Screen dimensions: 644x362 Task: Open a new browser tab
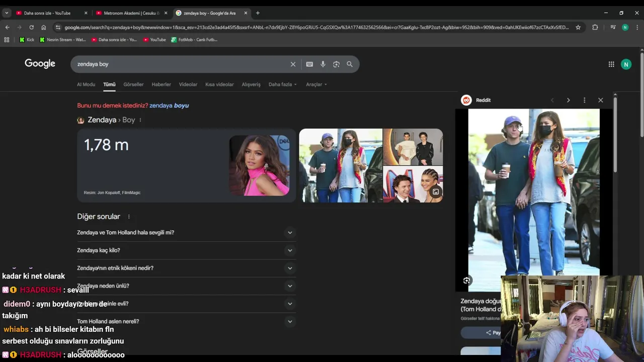tap(258, 13)
